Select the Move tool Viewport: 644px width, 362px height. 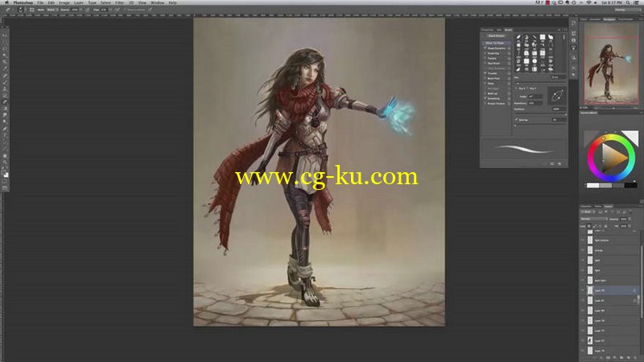5,35
